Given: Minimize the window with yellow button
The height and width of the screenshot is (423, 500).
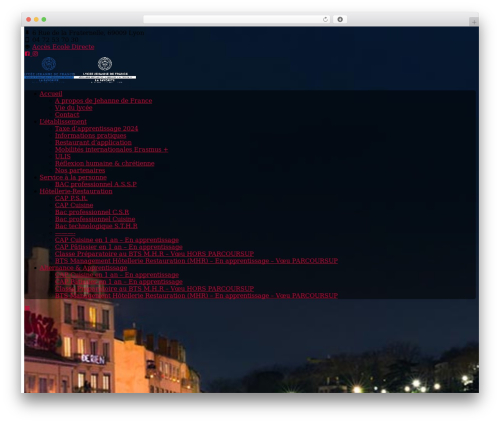Looking at the screenshot, I should click(36, 20).
